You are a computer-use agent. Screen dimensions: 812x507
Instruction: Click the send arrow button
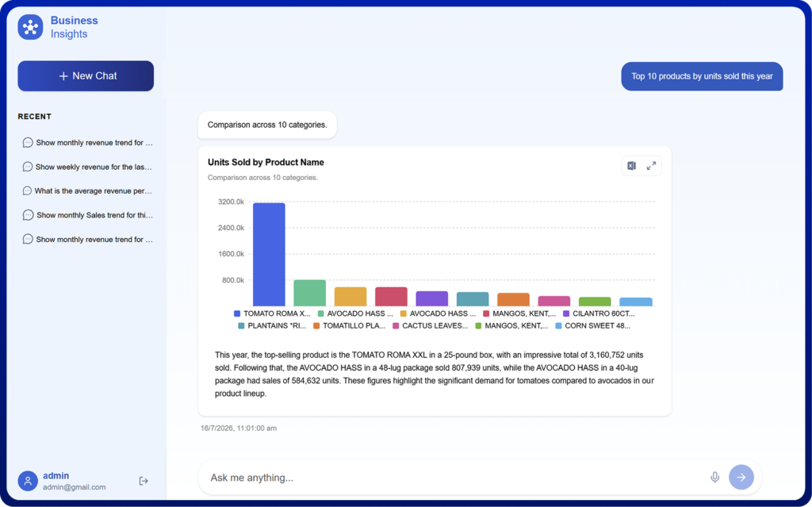(741, 477)
